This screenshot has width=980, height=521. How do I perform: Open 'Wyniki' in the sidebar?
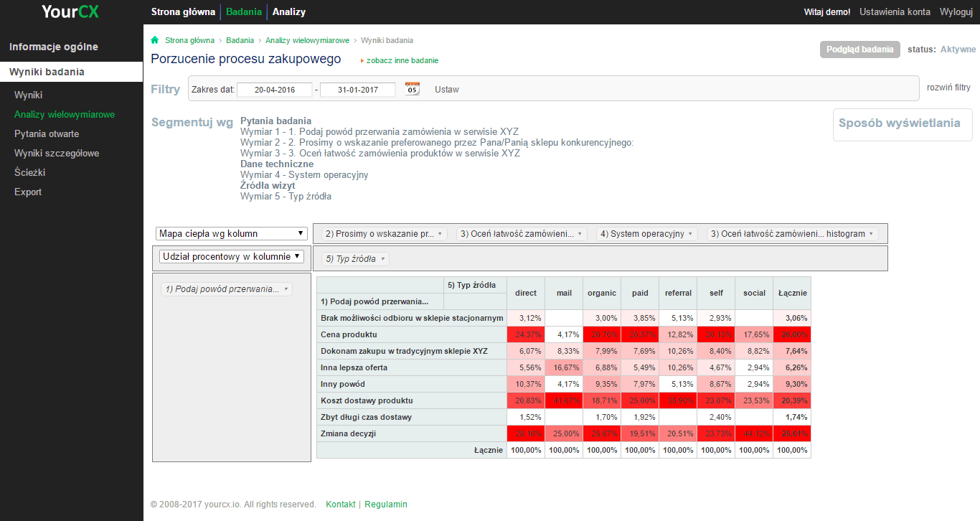29,95
